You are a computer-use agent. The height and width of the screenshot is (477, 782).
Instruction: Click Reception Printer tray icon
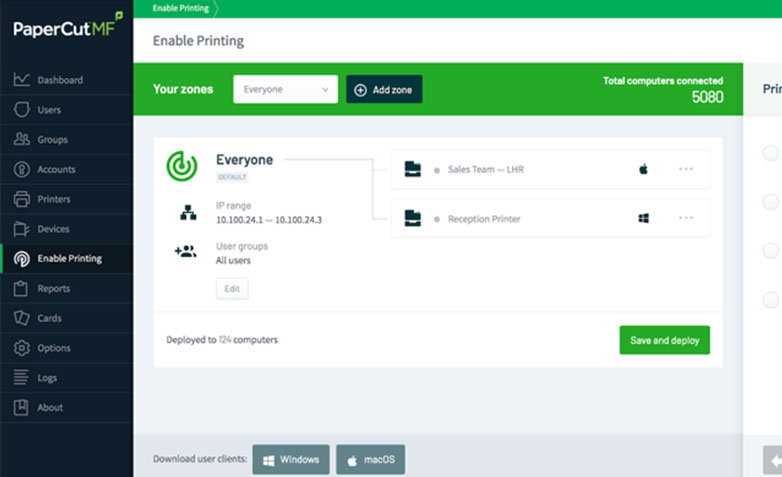click(412, 218)
